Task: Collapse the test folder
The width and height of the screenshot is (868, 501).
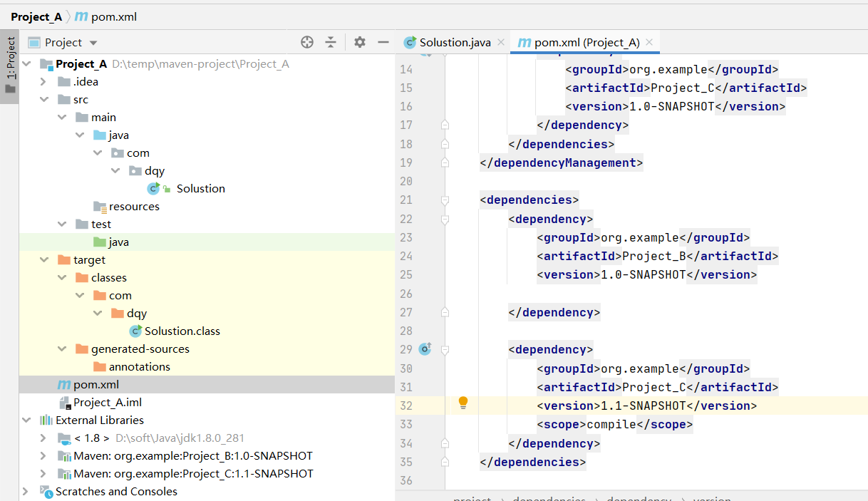Action: [61, 224]
